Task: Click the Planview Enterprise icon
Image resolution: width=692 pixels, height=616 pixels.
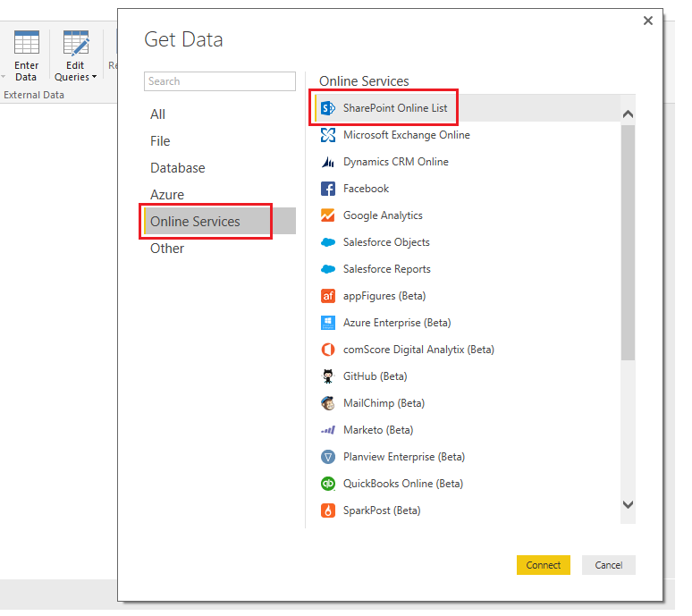Action: click(x=327, y=457)
